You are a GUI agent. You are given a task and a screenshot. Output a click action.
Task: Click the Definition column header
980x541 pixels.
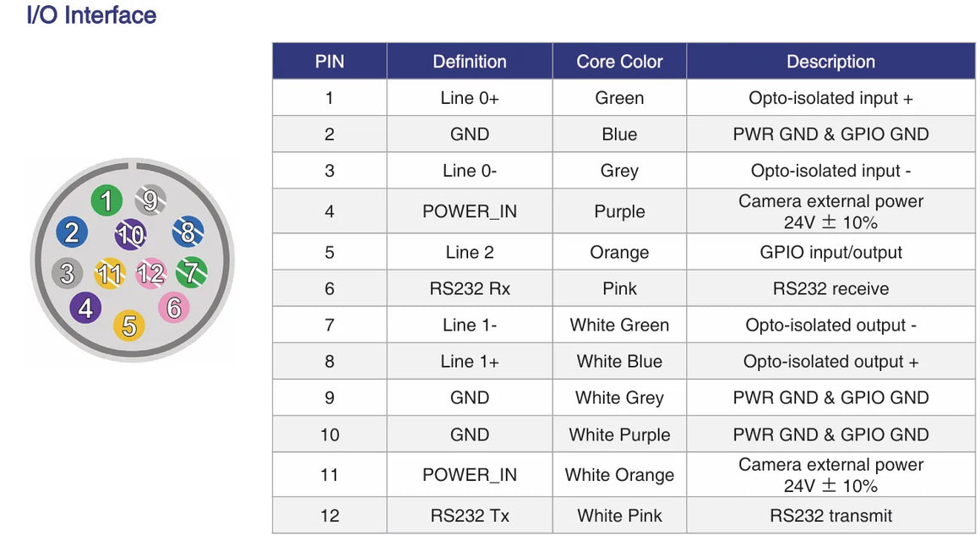click(470, 62)
